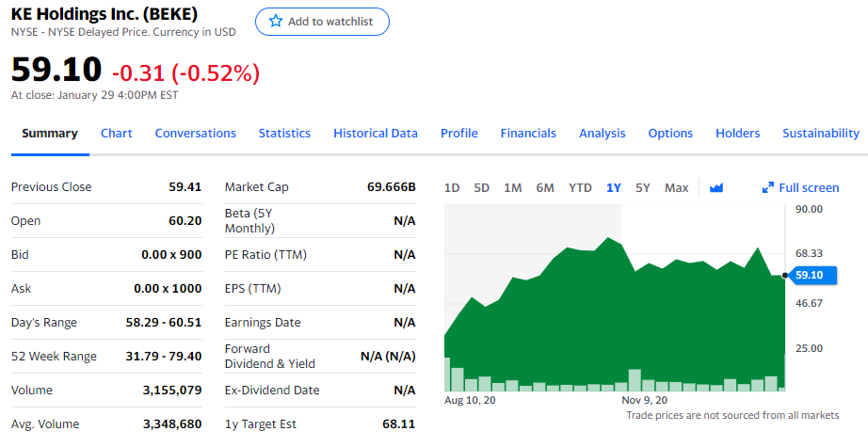Click the Day's Range value 58.29 - 60.51
Screen dimensions: 868x447
click(164, 323)
